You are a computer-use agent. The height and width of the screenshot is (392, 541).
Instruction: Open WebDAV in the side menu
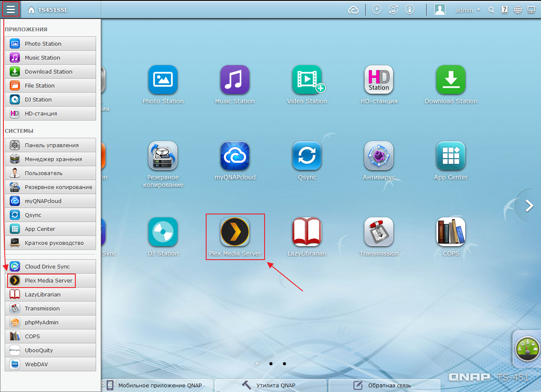(x=50, y=364)
